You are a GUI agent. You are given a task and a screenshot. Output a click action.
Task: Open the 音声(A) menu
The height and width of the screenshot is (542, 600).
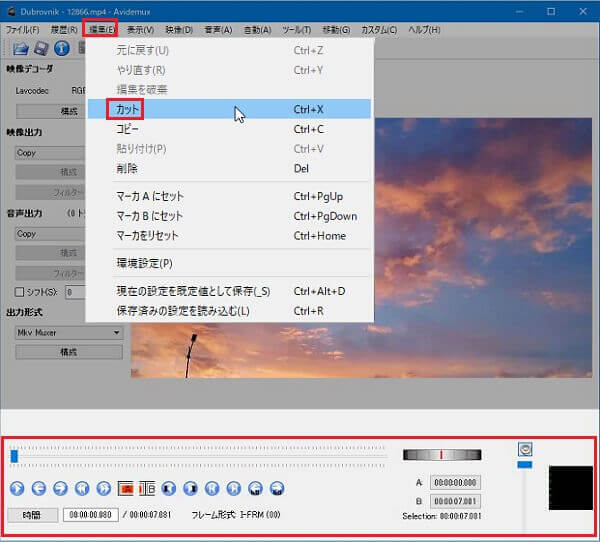click(x=218, y=30)
